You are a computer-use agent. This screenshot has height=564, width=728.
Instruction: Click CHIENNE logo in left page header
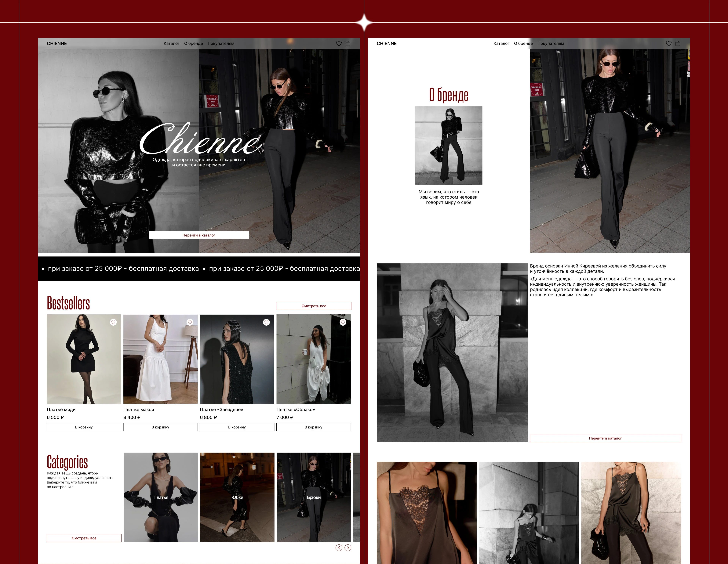57,44
